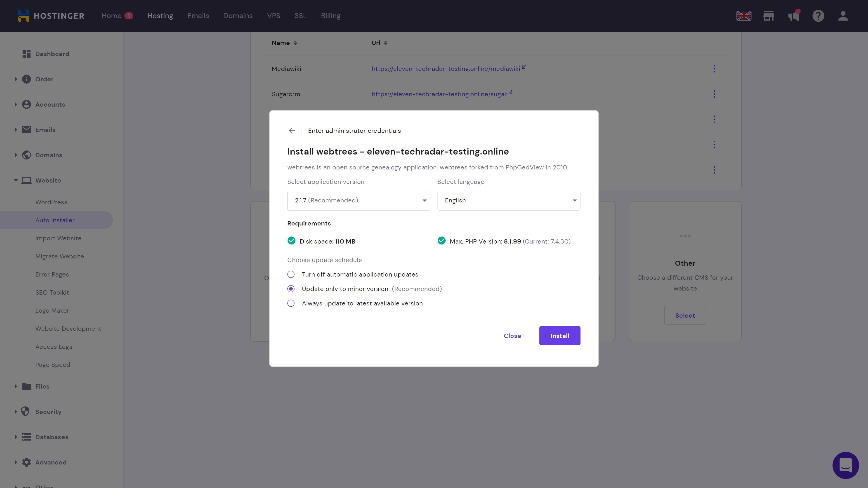The width and height of the screenshot is (868, 488).
Task: Open the help question mark icon
Action: [x=818, y=16]
